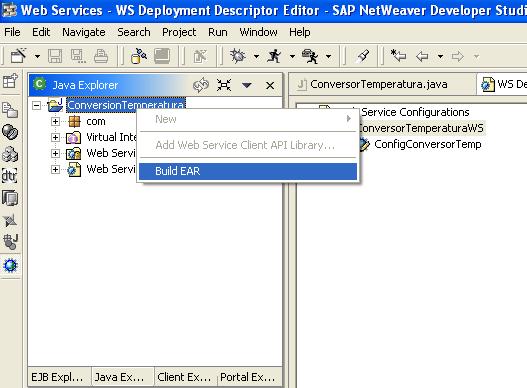527x388 pixels.
Task: Expand the com package node
Action: coord(55,121)
